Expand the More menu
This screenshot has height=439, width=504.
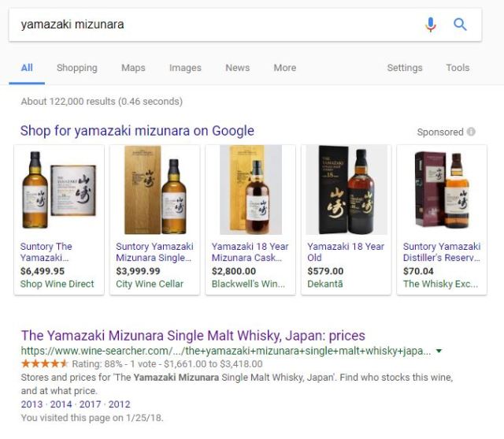click(x=285, y=68)
